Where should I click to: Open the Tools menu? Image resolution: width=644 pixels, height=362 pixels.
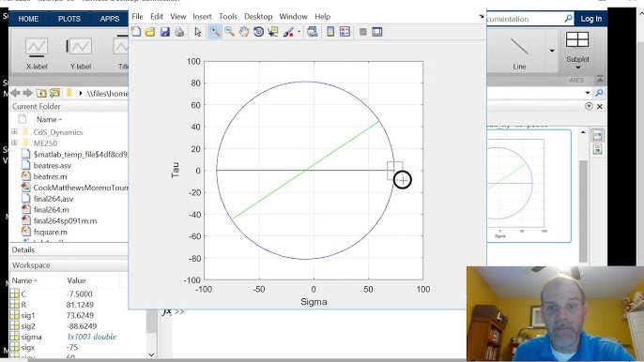(x=227, y=17)
